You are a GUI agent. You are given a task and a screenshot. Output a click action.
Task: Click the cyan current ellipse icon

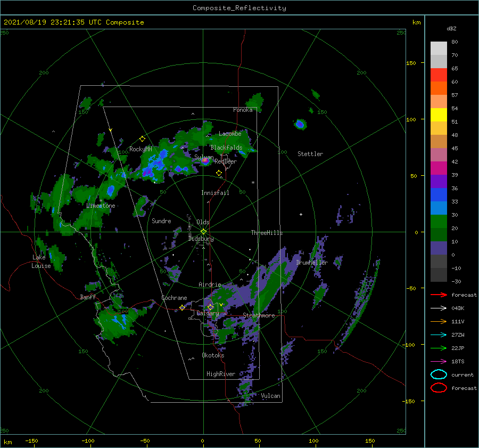coord(439,374)
